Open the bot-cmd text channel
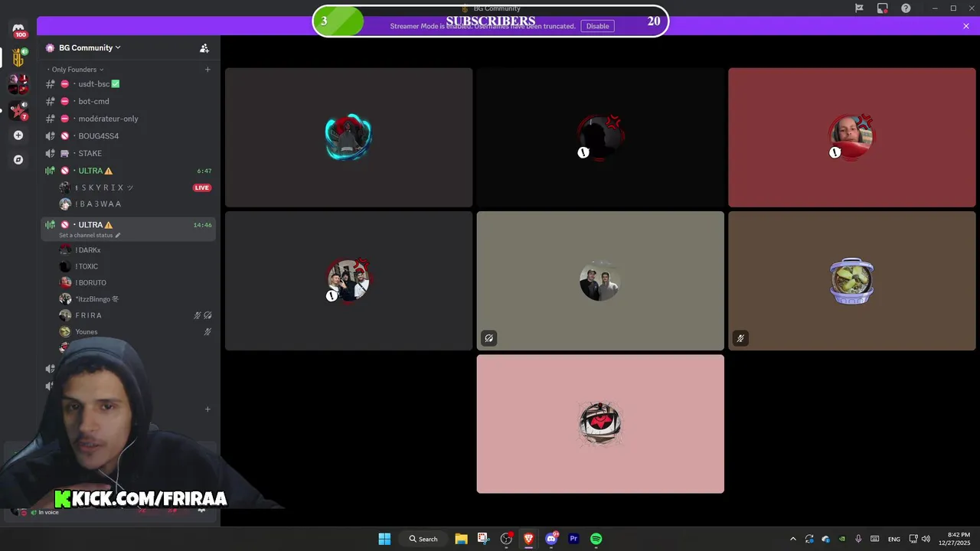This screenshot has width=980, height=551. (128, 101)
